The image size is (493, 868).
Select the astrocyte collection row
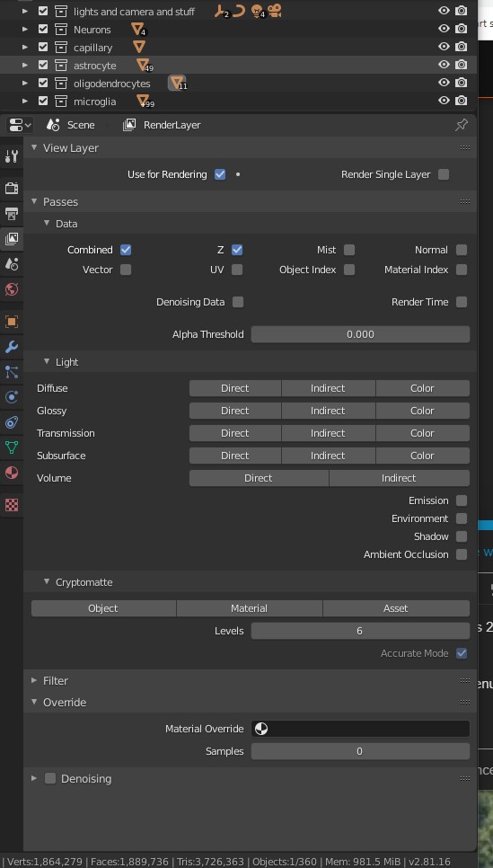(x=238, y=65)
